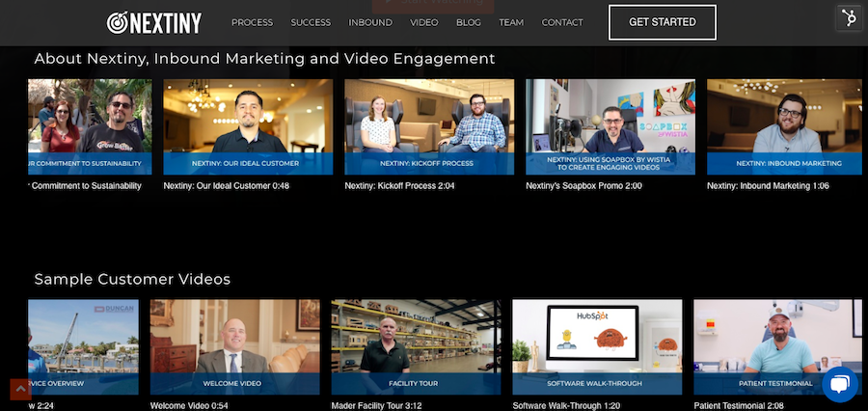Viewport: 868px width, 411px height.
Task: Click the 'Sample Customer Videos' heading
Action: [132, 279]
